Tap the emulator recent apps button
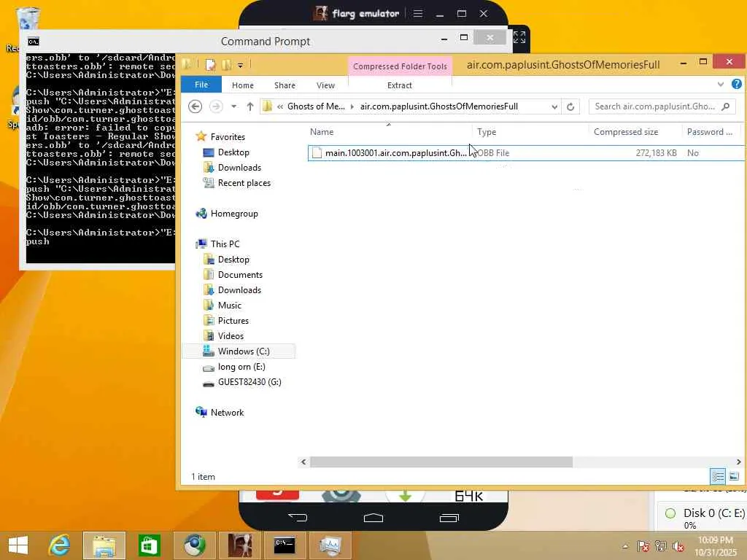The width and height of the screenshot is (747, 560). click(x=449, y=518)
